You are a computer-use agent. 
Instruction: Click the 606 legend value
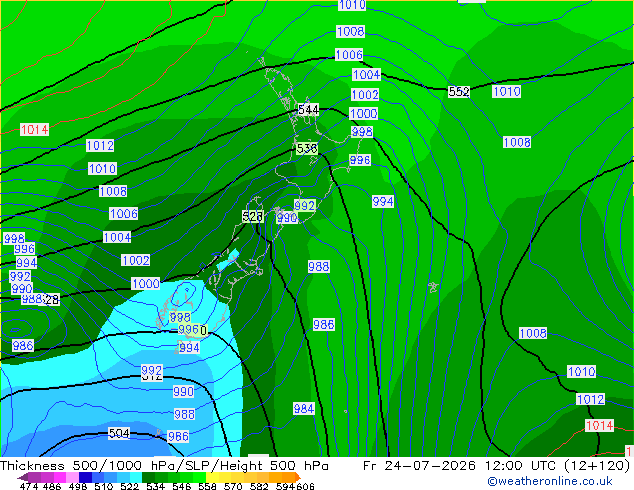click(305, 486)
